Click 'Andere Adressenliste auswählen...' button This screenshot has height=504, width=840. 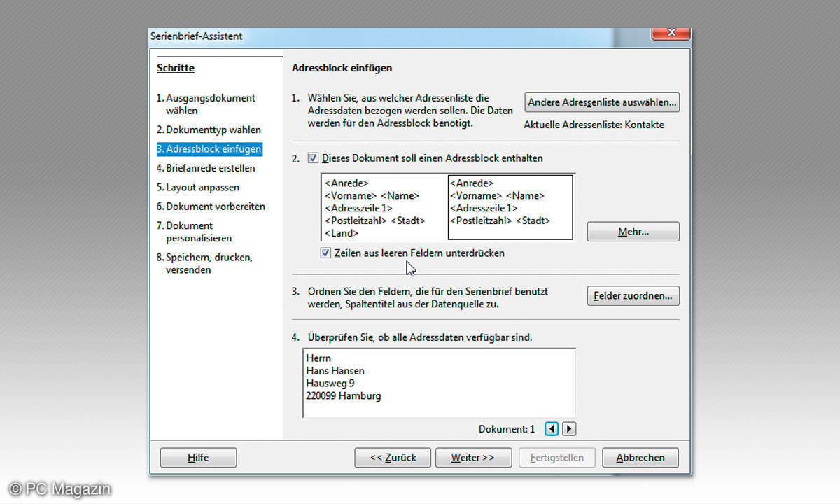click(x=602, y=102)
